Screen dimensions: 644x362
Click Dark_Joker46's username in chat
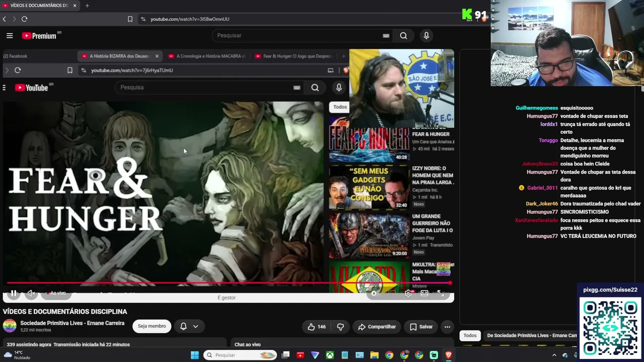(x=542, y=204)
